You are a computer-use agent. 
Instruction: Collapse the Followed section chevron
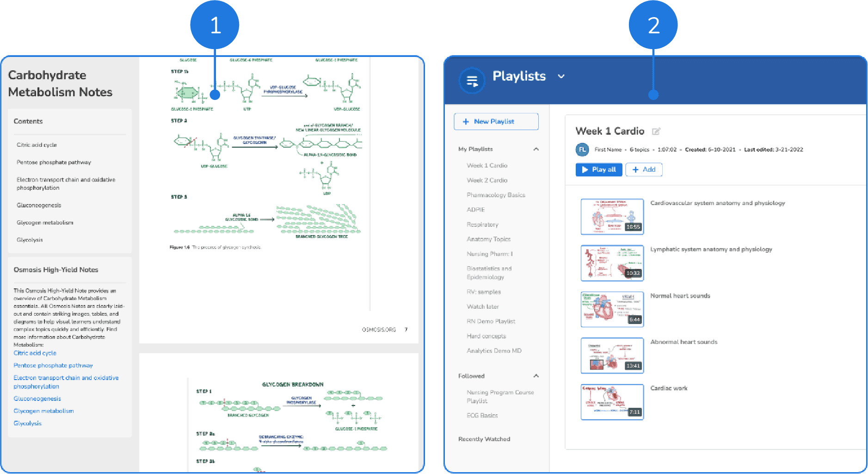536,376
